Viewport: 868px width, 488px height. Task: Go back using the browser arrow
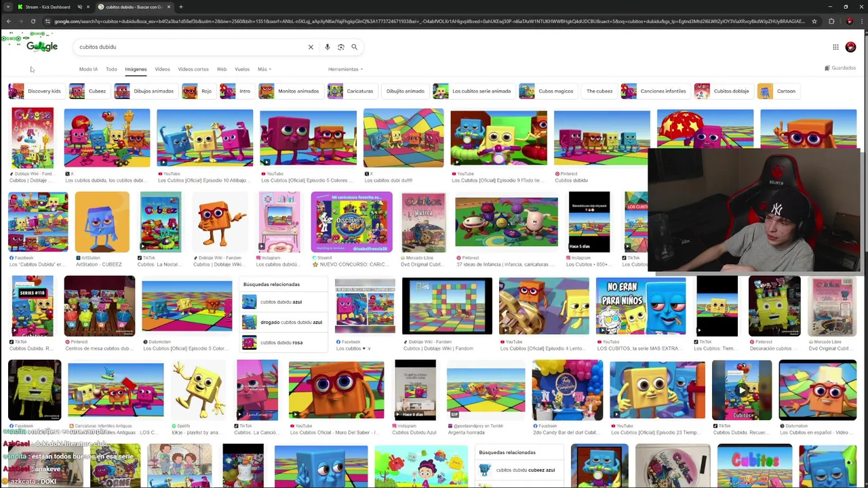tap(8, 21)
